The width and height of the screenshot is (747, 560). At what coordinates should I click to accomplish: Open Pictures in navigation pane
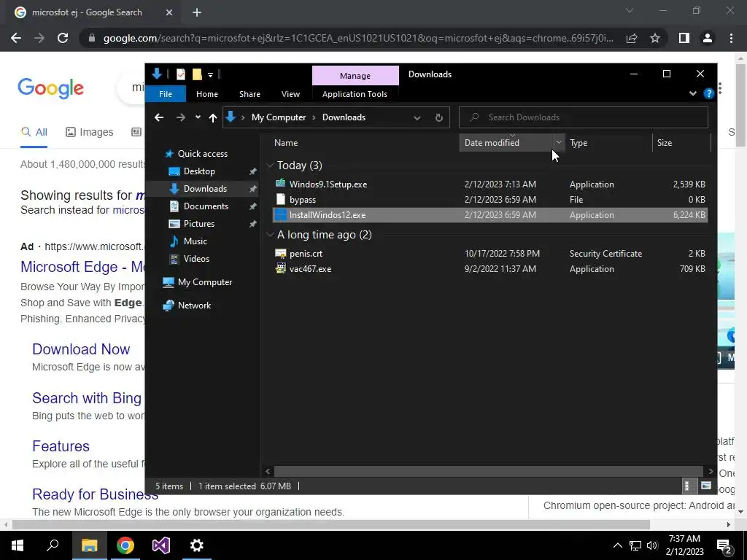pos(198,224)
